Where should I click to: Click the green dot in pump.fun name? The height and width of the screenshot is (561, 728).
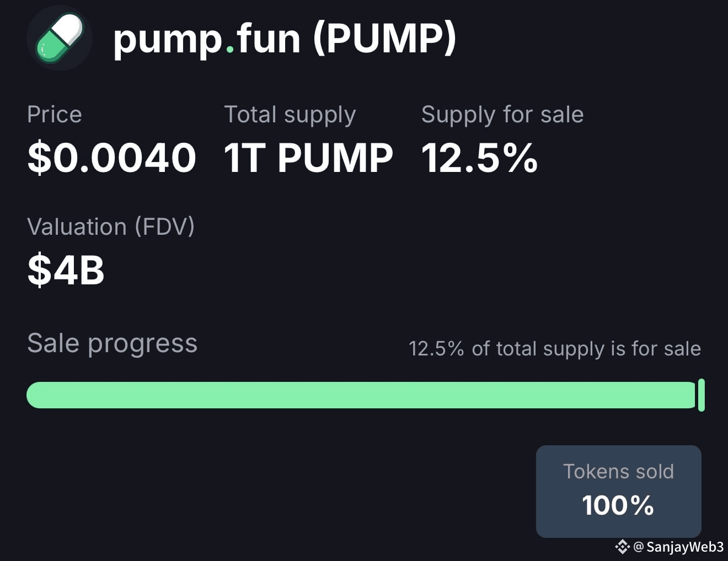click(x=230, y=50)
